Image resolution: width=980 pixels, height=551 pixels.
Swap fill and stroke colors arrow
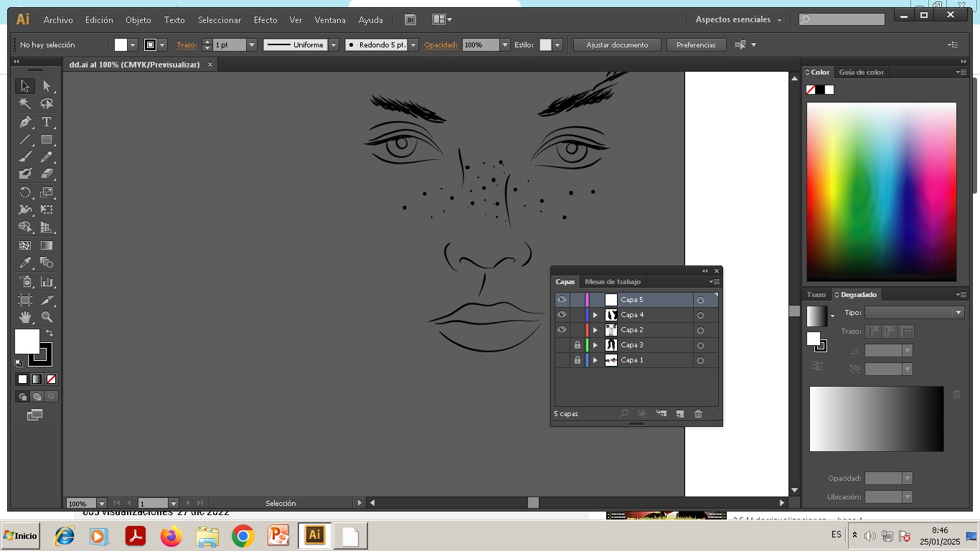click(x=50, y=333)
